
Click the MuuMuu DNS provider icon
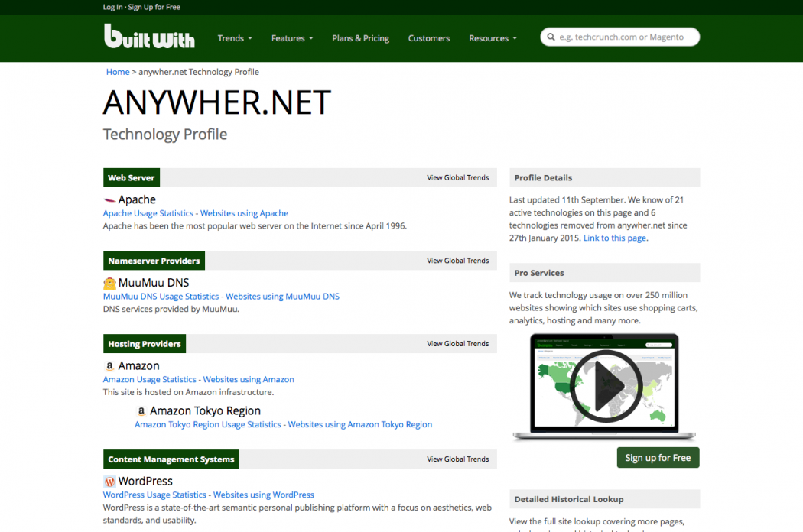(x=109, y=282)
